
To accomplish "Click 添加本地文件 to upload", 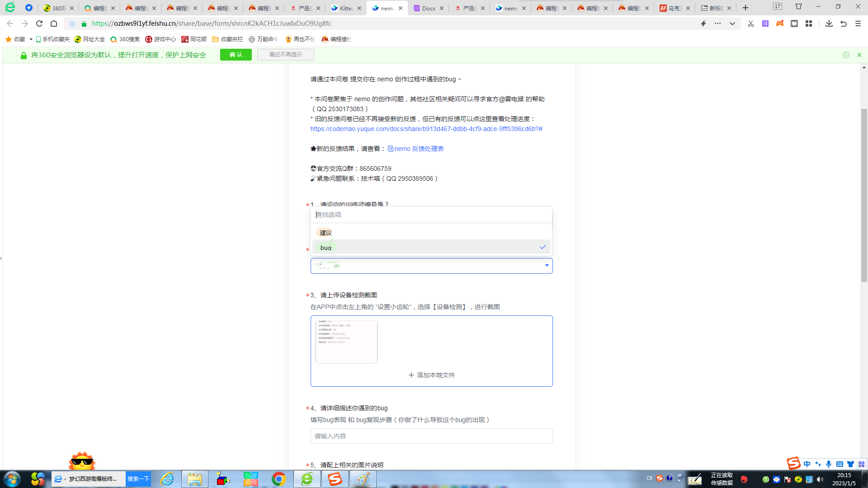I will coord(431,375).
